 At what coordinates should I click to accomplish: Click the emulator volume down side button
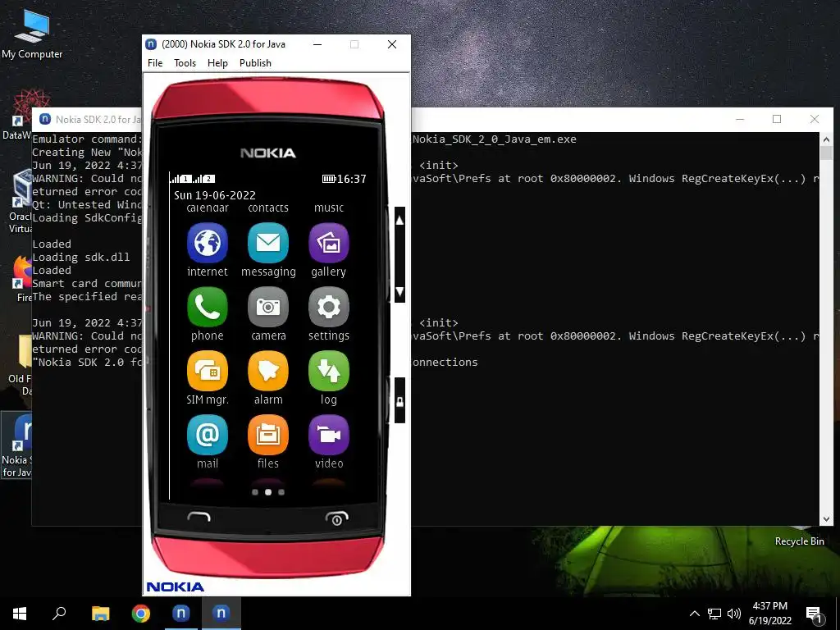click(x=399, y=291)
